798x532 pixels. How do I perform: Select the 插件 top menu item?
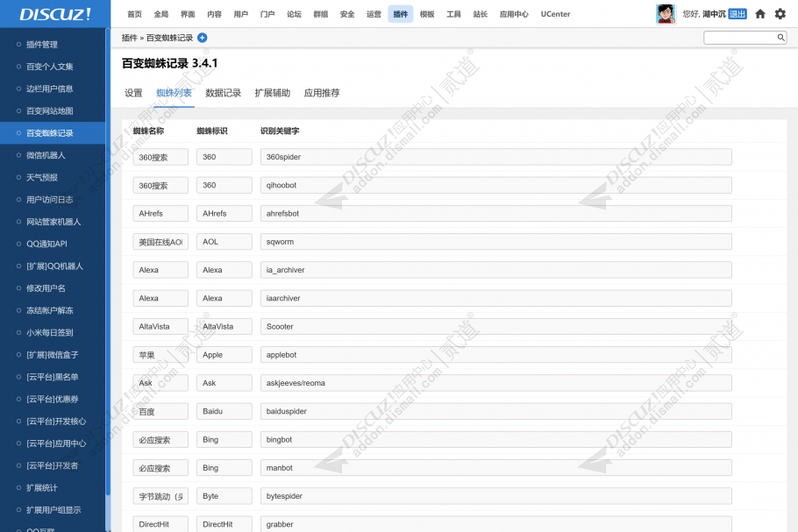(x=401, y=14)
